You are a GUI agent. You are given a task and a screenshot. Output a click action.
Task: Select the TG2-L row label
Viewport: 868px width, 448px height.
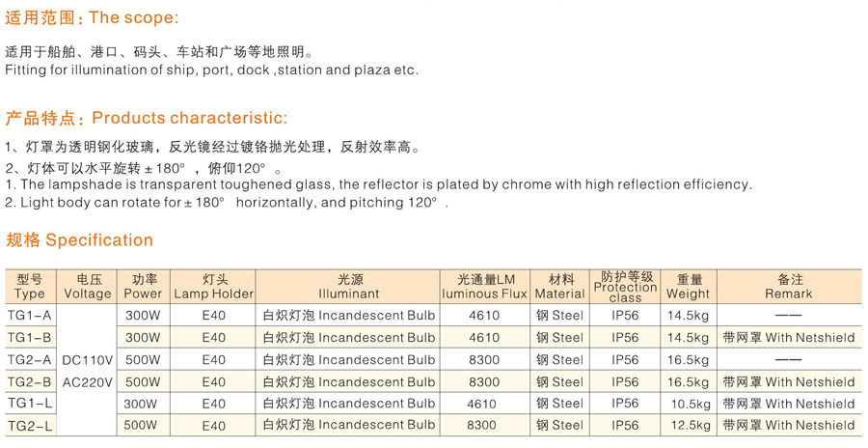pyautogui.click(x=30, y=426)
